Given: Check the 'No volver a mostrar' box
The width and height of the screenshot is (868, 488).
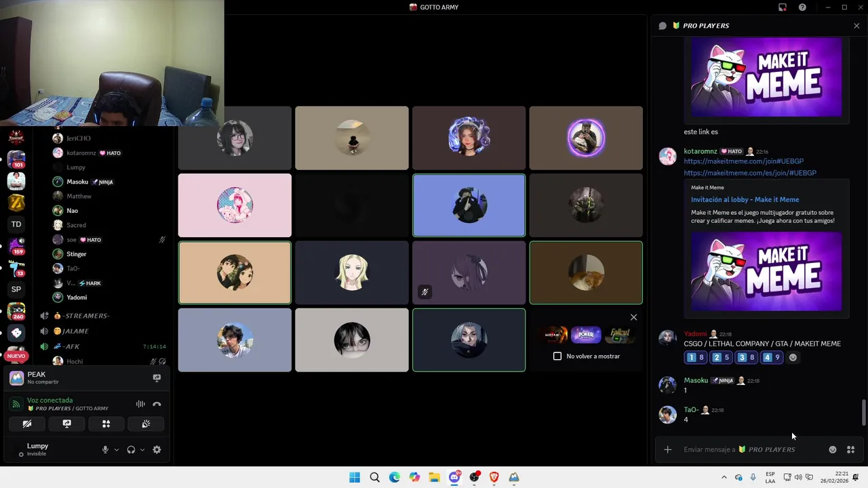Looking at the screenshot, I should pos(557,356).
